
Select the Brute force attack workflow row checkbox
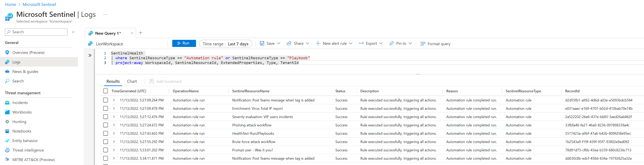105,142
